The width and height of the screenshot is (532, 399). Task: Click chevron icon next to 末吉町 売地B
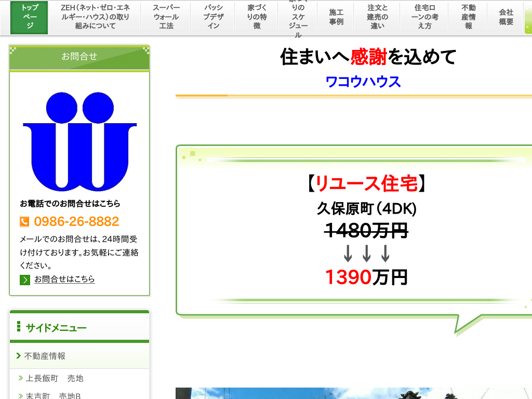[21, 396]
